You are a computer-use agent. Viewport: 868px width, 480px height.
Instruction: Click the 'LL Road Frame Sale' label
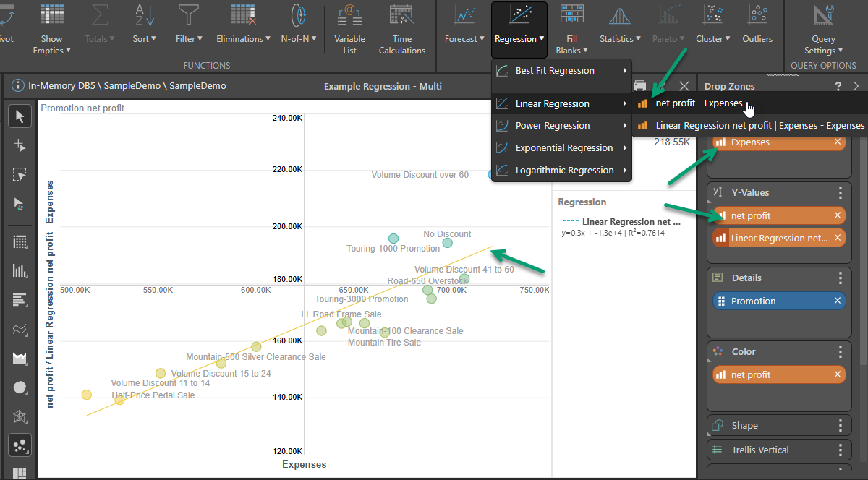pyautogui.click(x=341, y=314)
